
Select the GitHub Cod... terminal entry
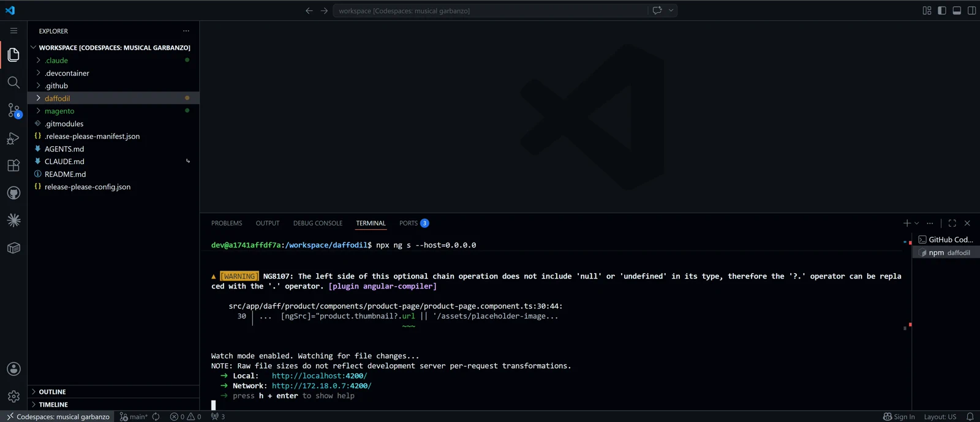point(946,239)
